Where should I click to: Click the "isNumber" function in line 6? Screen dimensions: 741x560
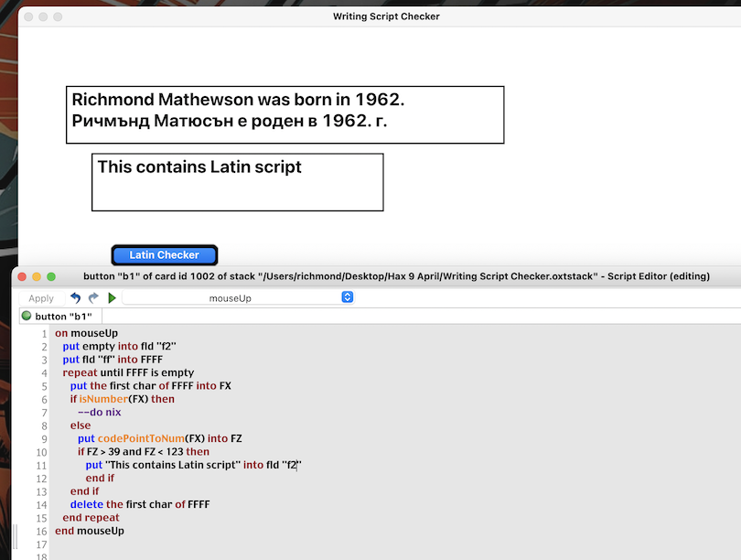click(x=103, y=399)
